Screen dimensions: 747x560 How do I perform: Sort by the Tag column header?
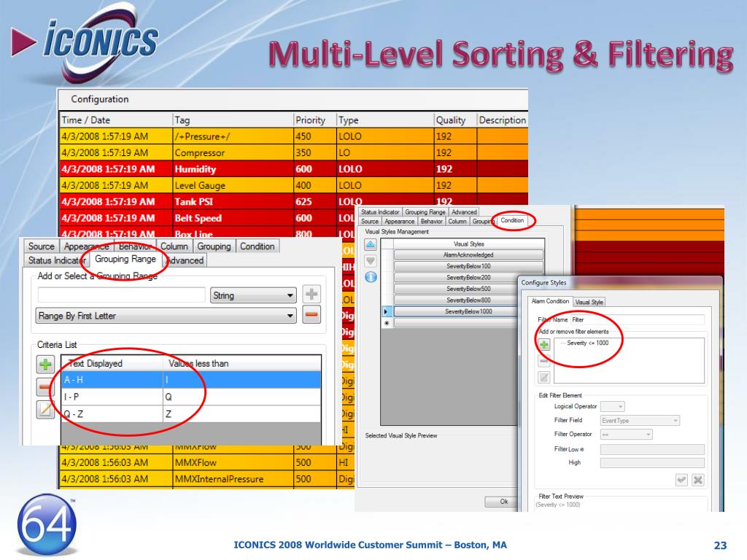click(x=233, y=120)
